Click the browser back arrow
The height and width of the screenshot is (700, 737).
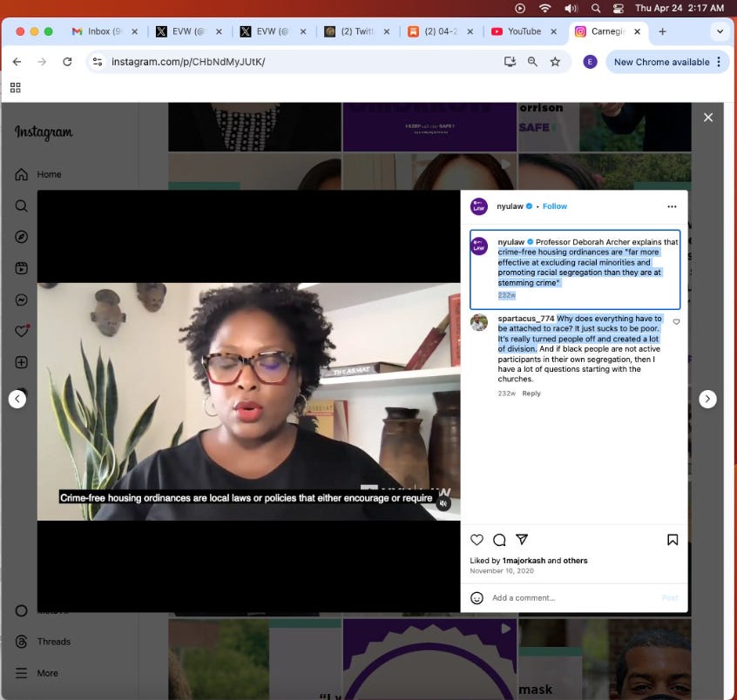pyautogui.click(x=17, y=62)
